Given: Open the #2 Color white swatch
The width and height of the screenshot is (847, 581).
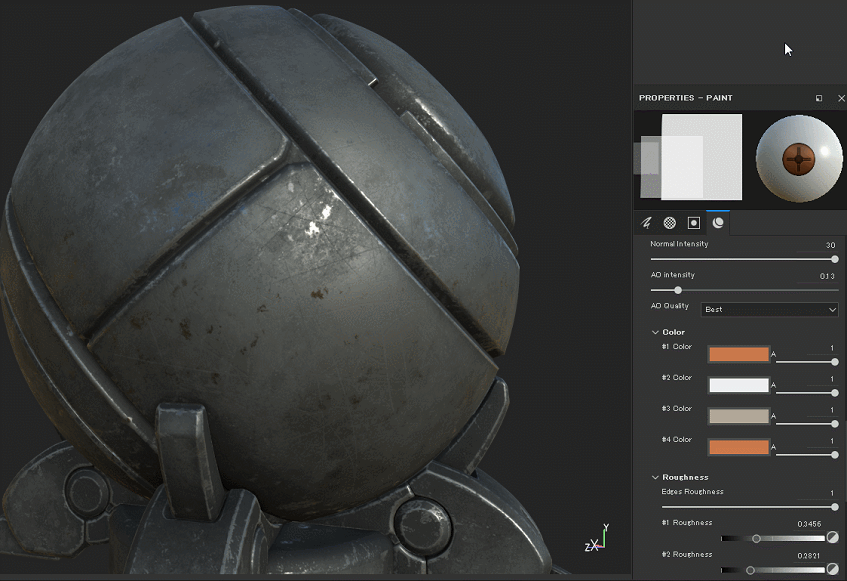Looking at the screenshot, I should point(738,385).
